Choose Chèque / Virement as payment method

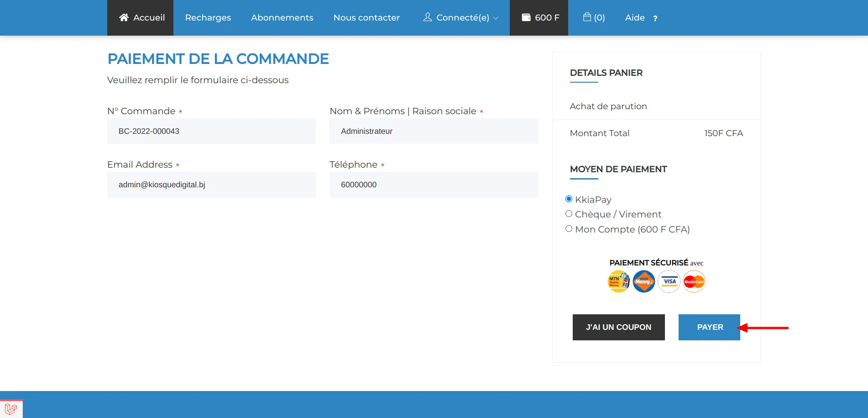tap(569, 213)
